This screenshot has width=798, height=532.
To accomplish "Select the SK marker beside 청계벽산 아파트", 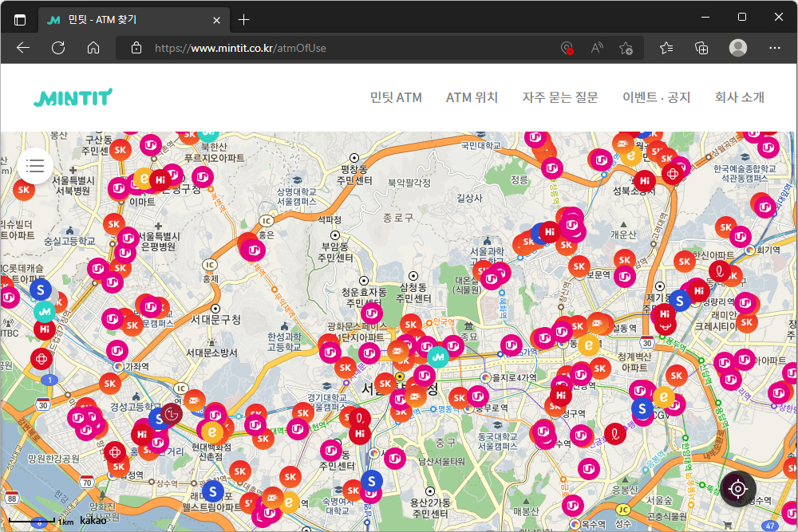I will 600,368.
